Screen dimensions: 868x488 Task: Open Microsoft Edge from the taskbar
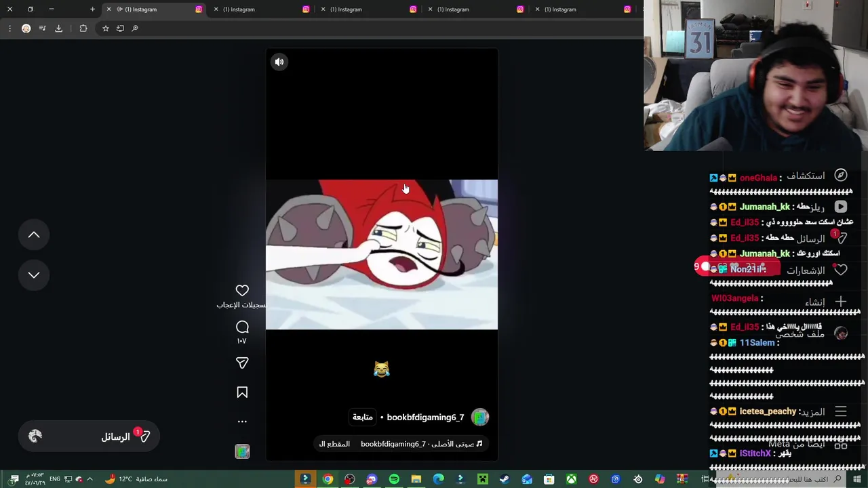439,479
